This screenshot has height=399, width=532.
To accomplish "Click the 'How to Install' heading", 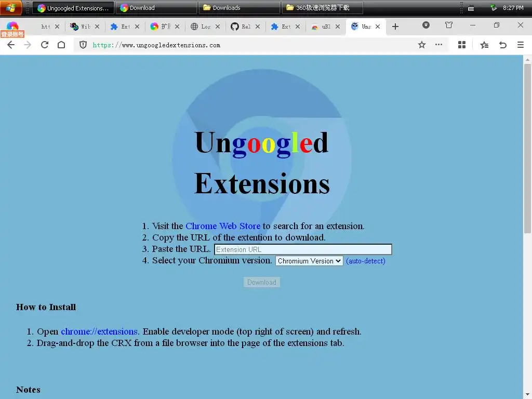I will click(46, 307).
